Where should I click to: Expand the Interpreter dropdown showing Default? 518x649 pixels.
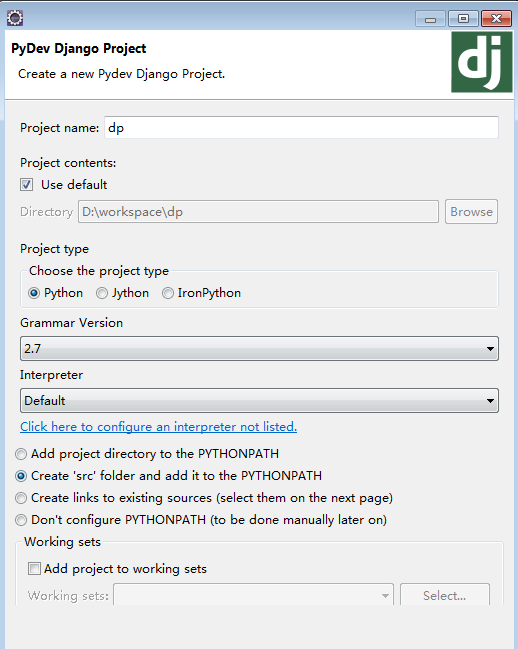point(259,401)
